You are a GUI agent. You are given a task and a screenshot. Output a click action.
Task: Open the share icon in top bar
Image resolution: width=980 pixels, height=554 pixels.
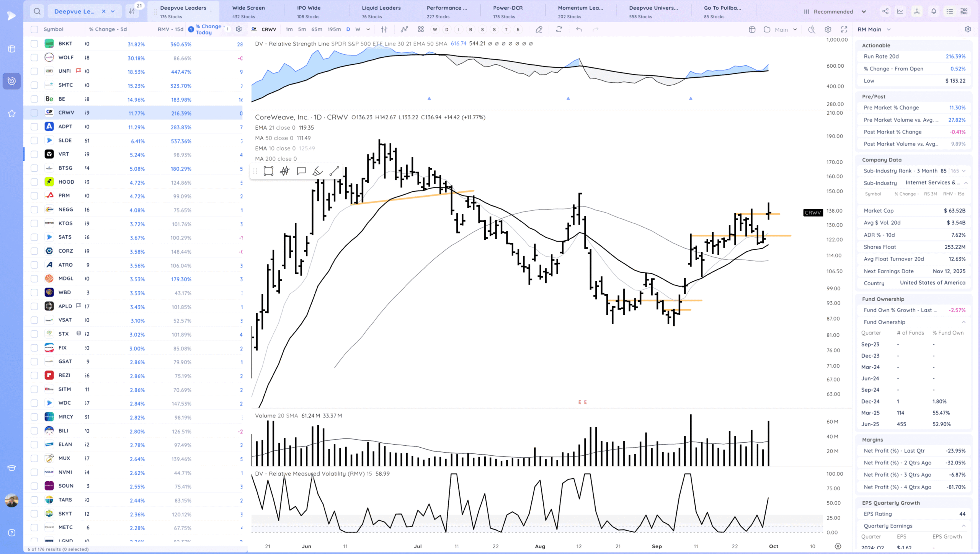coord(885,11)
